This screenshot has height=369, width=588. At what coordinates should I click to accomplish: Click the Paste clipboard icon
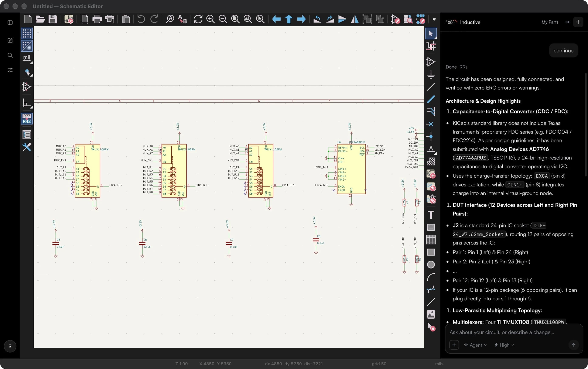click(126, 19)
